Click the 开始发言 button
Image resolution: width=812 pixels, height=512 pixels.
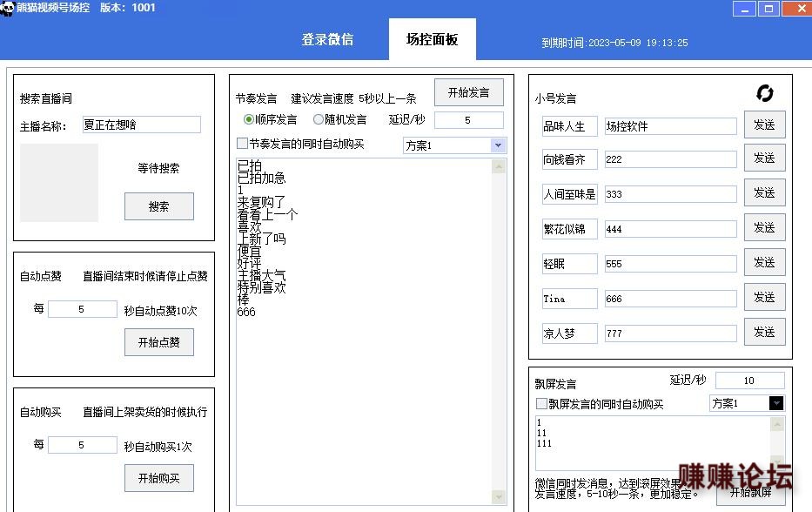pos(468,92)
